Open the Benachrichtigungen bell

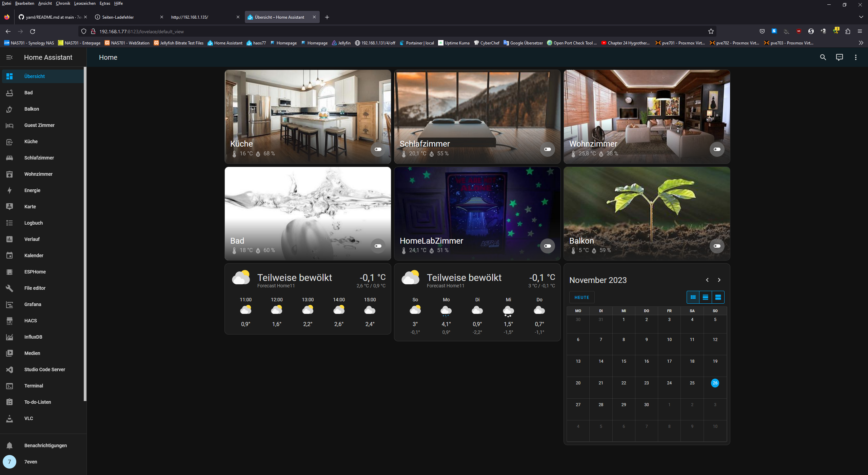tap(9, 445)
